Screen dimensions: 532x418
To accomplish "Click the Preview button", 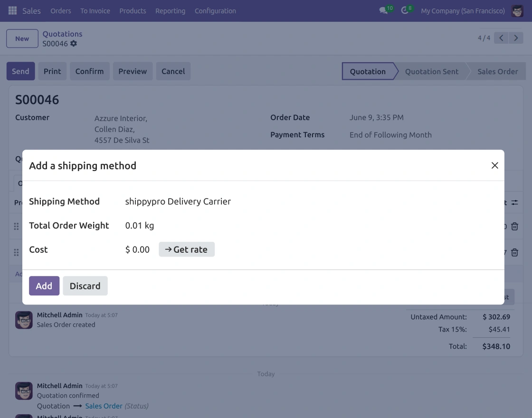I will pos(133,71).
